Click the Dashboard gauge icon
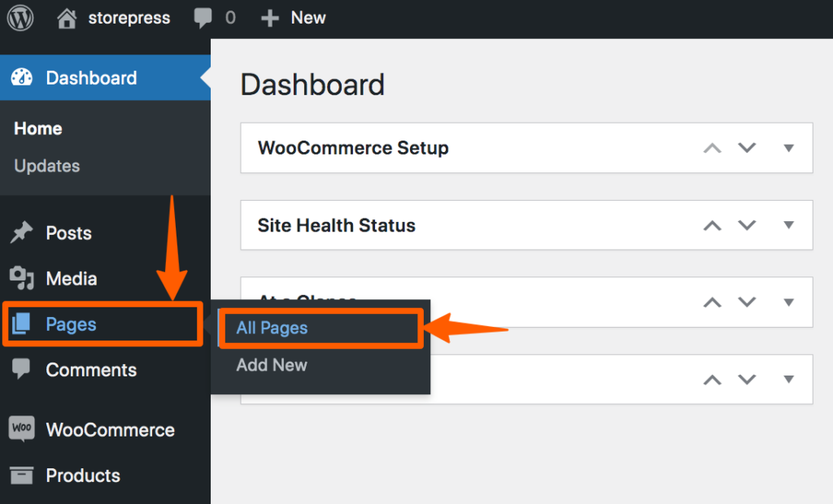 (x=22, y=77)
